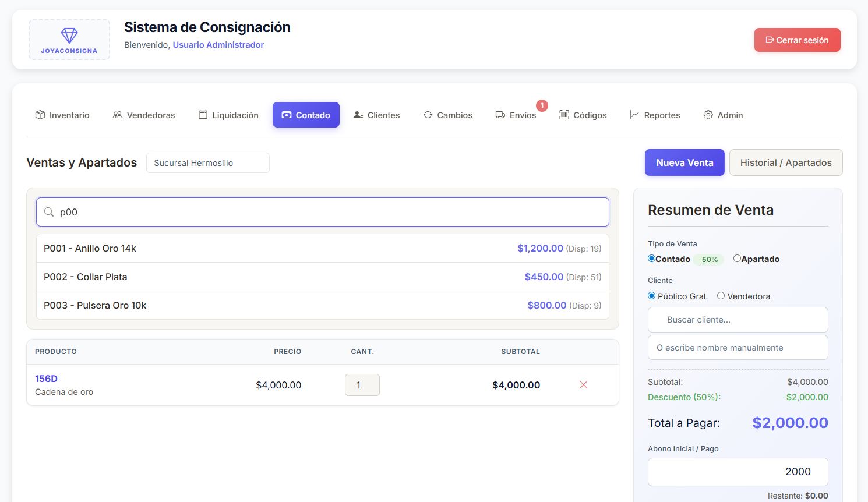Click the Liquidación list icon
Screen dimensions: 868x502
tap(203, 115)
